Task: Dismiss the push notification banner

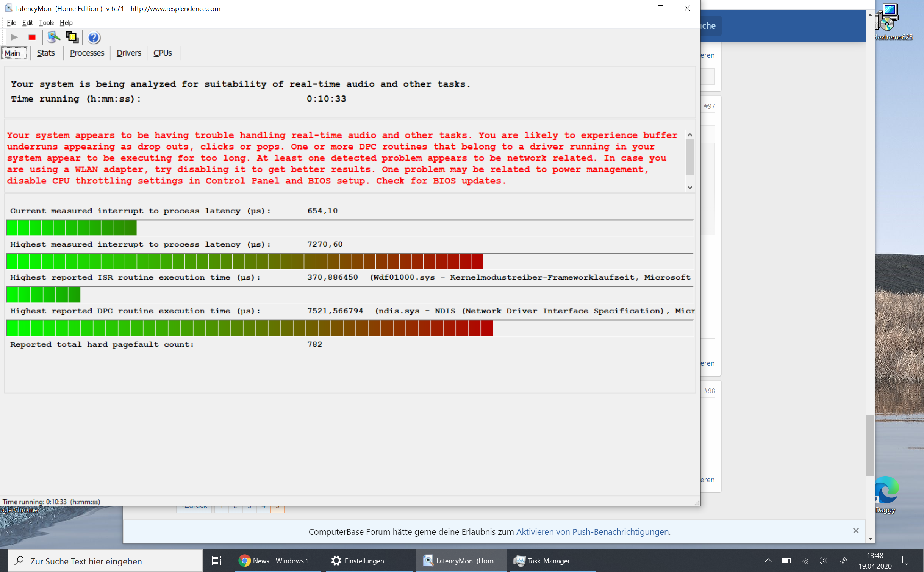Action: point(855,531)
